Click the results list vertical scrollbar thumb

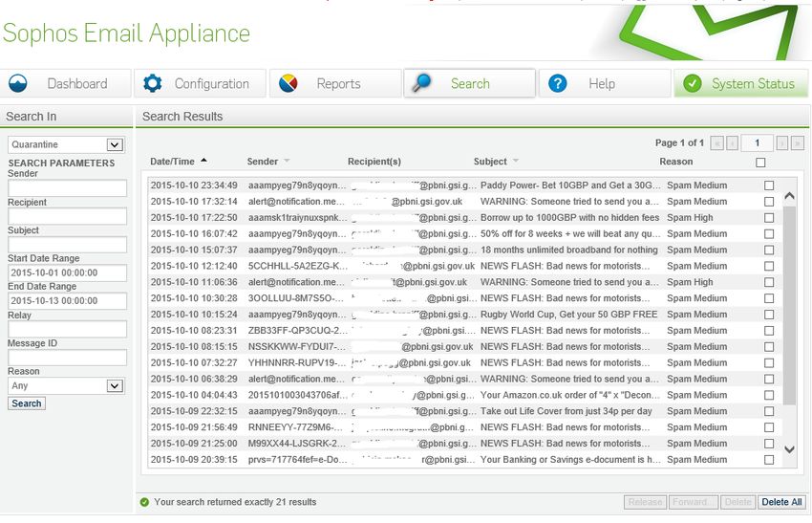tap(789, 306)
